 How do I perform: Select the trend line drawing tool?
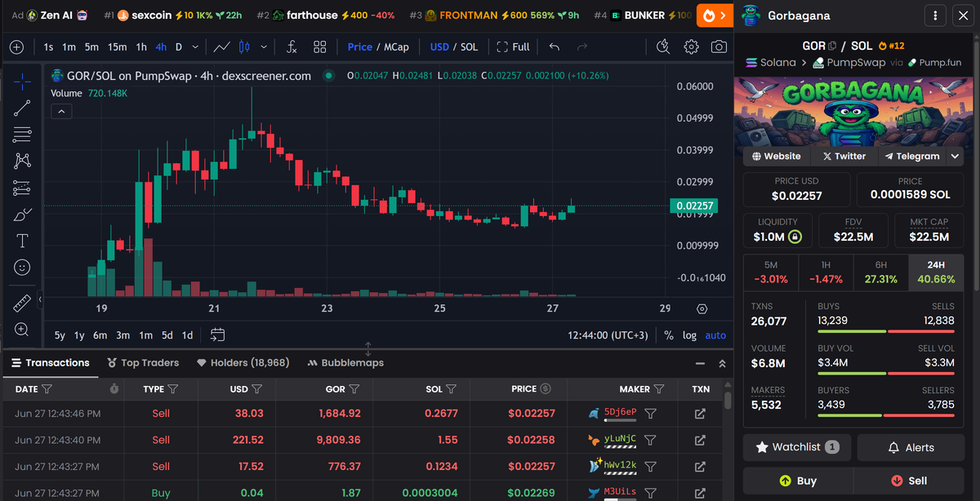click(22, 107)
